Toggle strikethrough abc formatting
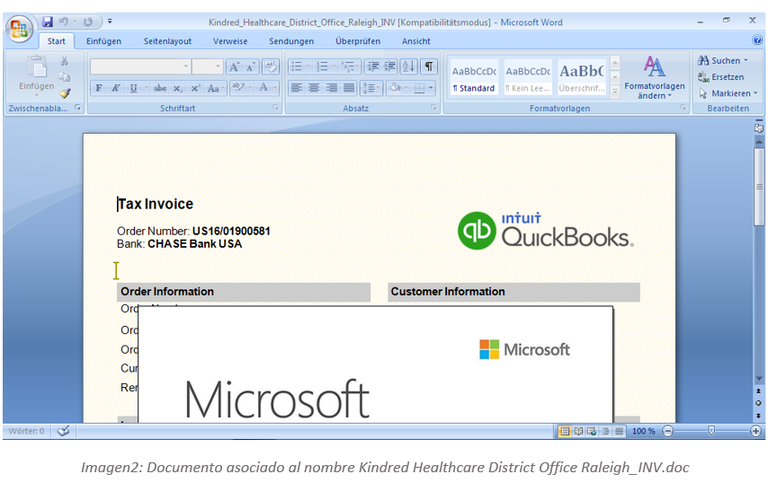The image size is (768, 483). (160, 88)
